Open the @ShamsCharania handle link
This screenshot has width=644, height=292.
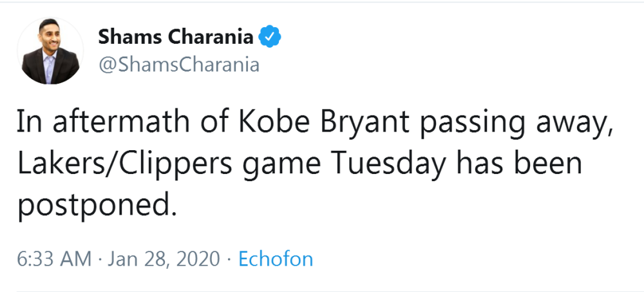(178, 65)
